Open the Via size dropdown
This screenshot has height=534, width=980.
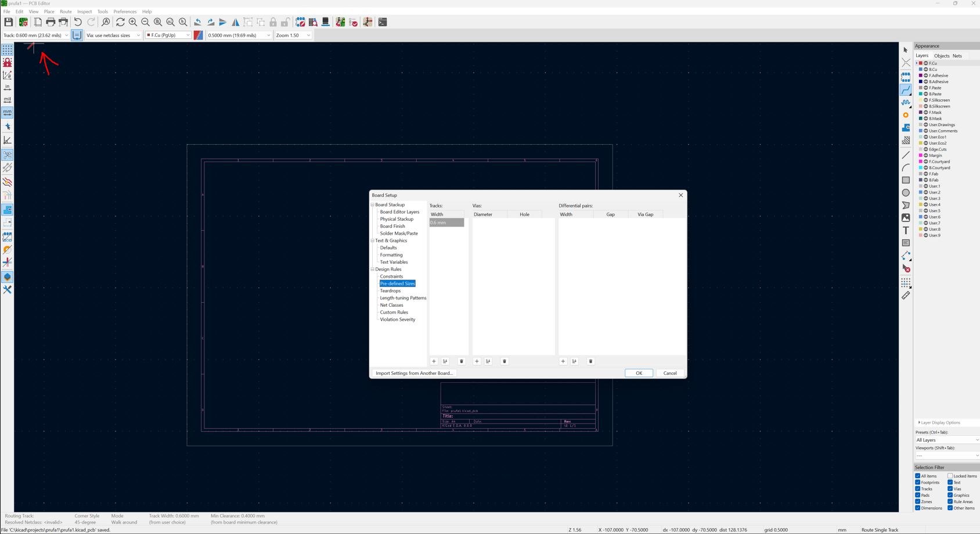pos(113,35)
